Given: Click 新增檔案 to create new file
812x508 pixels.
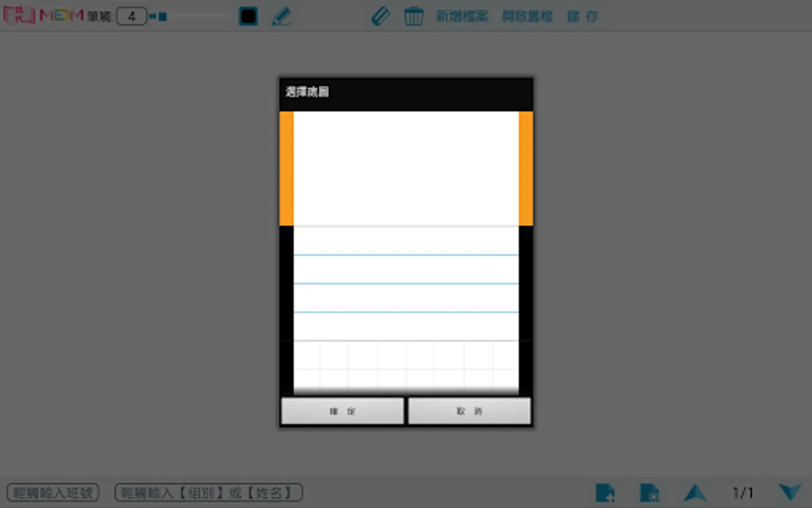Looking at the screenshot, I should 462,16.
